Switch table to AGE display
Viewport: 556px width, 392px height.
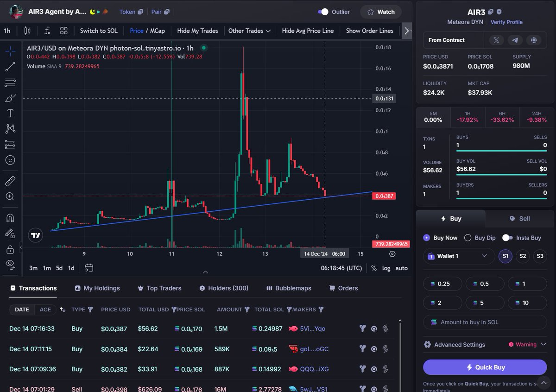(45, 310)
